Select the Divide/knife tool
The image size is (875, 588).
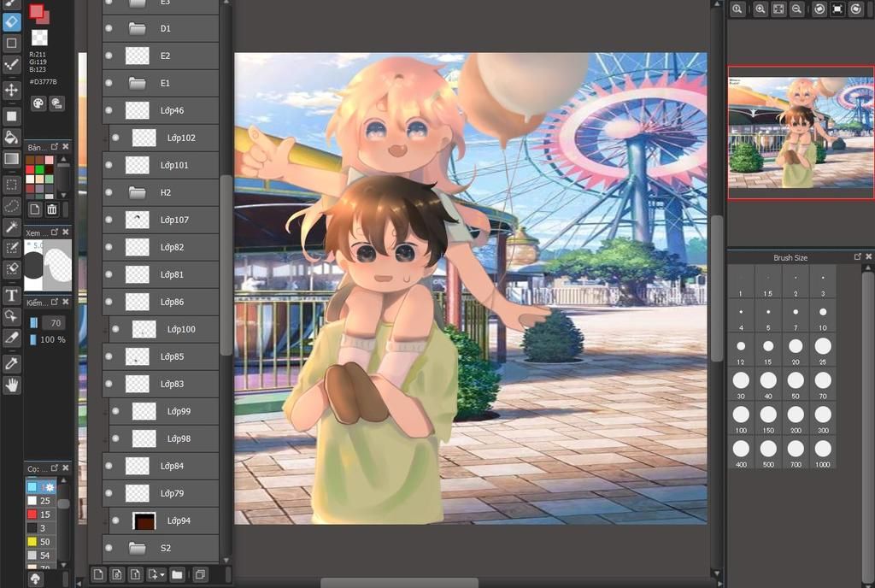(12, 338)
